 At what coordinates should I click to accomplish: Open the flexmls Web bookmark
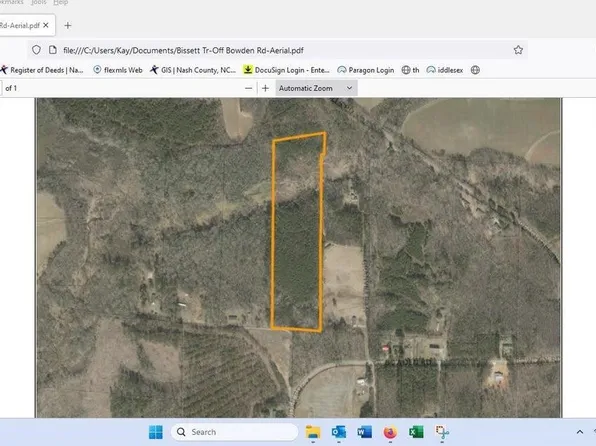pyautogui.click(x=118, y=70)
